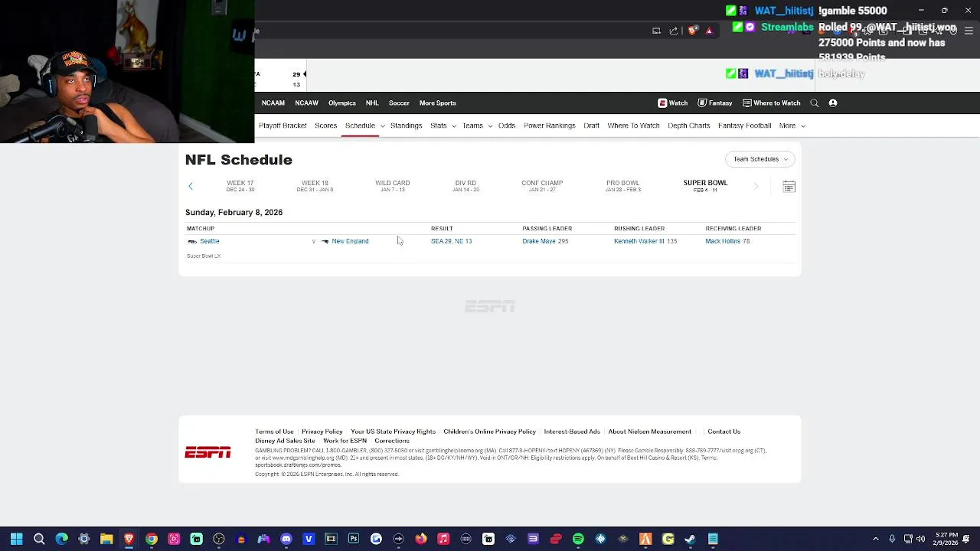Open the Scores menu item
This screenshot has width=980, height=551.
pos(326,126)
